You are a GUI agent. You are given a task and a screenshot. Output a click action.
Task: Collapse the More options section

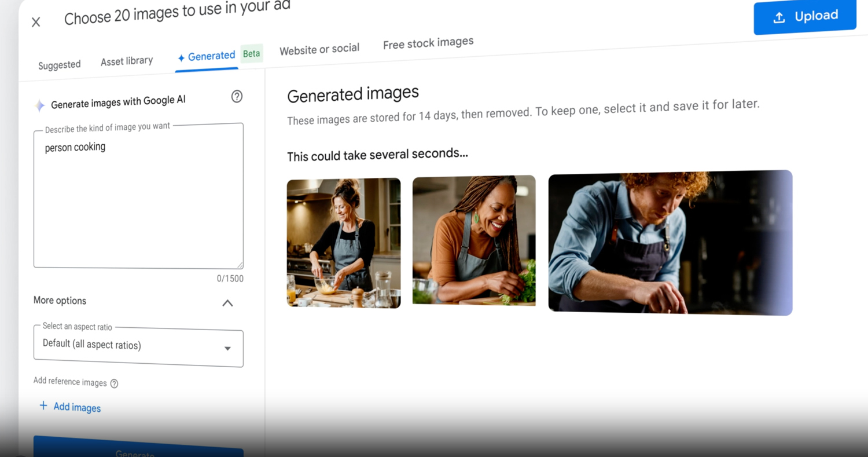coord(227,303)
